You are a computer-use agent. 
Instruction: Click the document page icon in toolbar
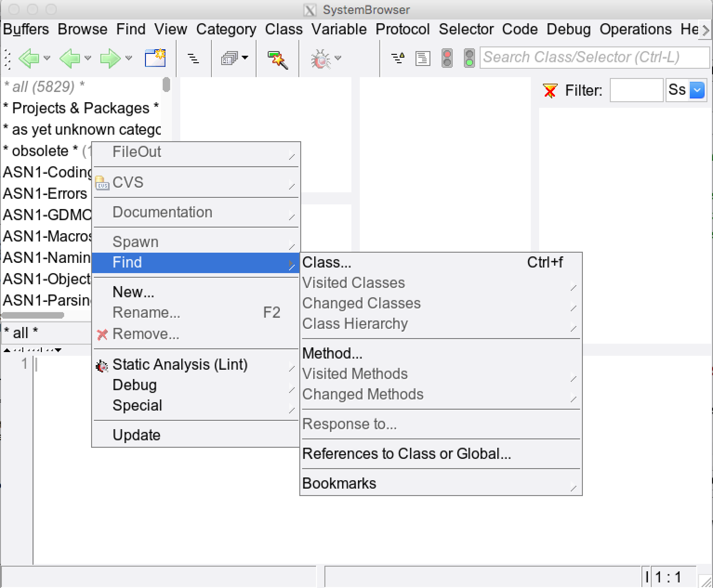(423, 59)
